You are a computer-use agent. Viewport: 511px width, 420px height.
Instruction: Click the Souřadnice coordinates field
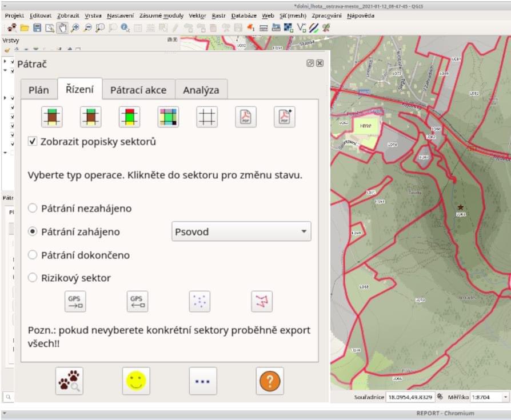410,397
